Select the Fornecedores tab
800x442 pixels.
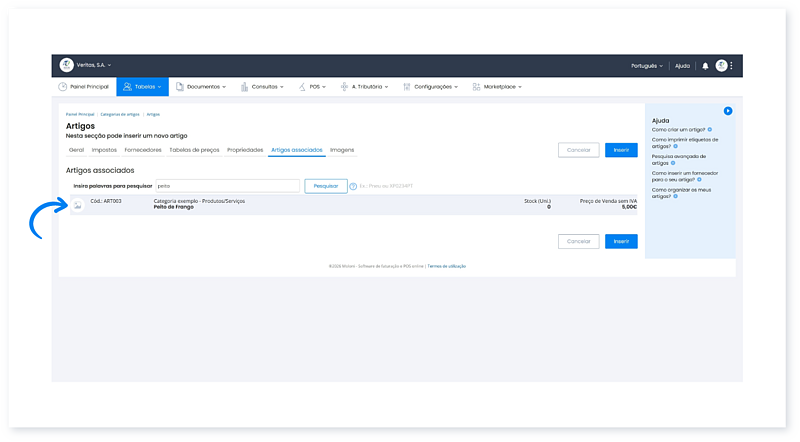(x=143, y=150)
